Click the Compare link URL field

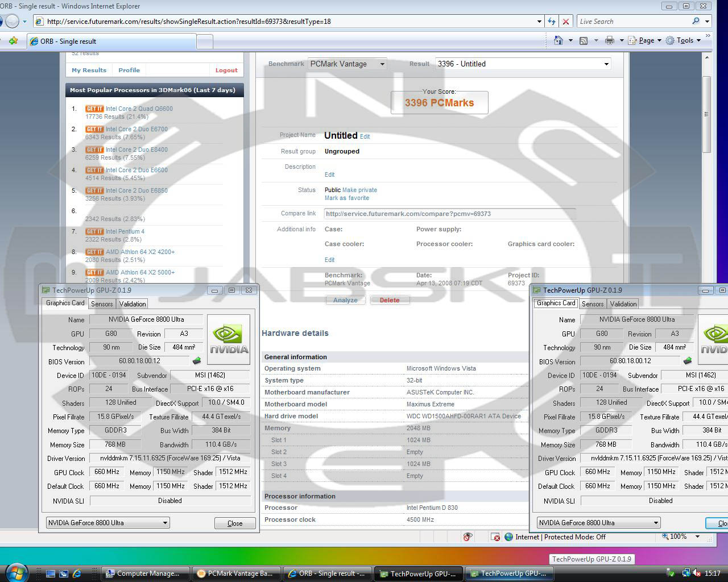[450, 214]
